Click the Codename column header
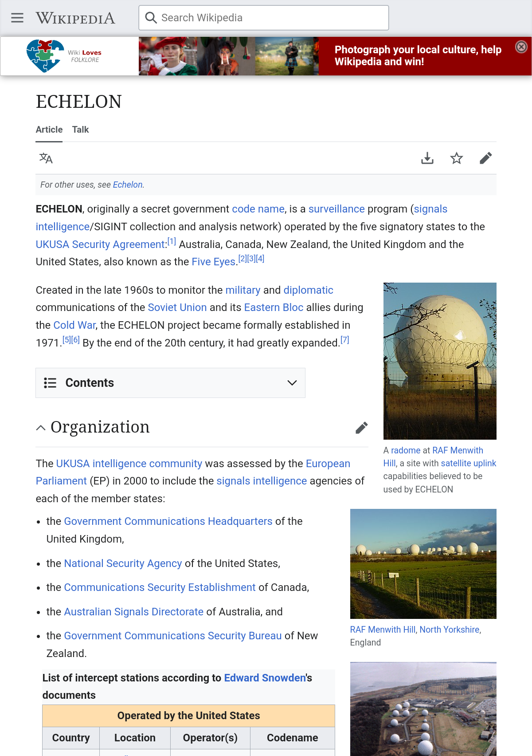Screen dimensions: 532x756 (x=293, y=738)
